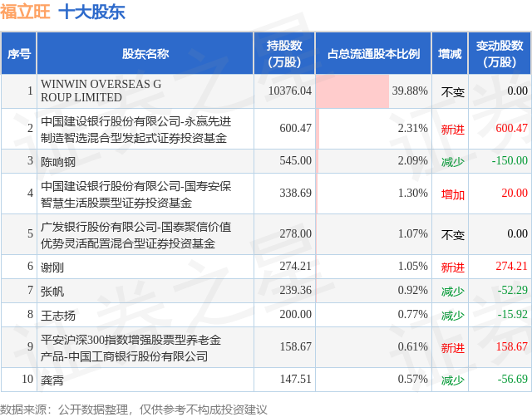The image size is (532, 417).
Task: Click the 平安沪深300指数增强 product name
Action: click(131, 348)
